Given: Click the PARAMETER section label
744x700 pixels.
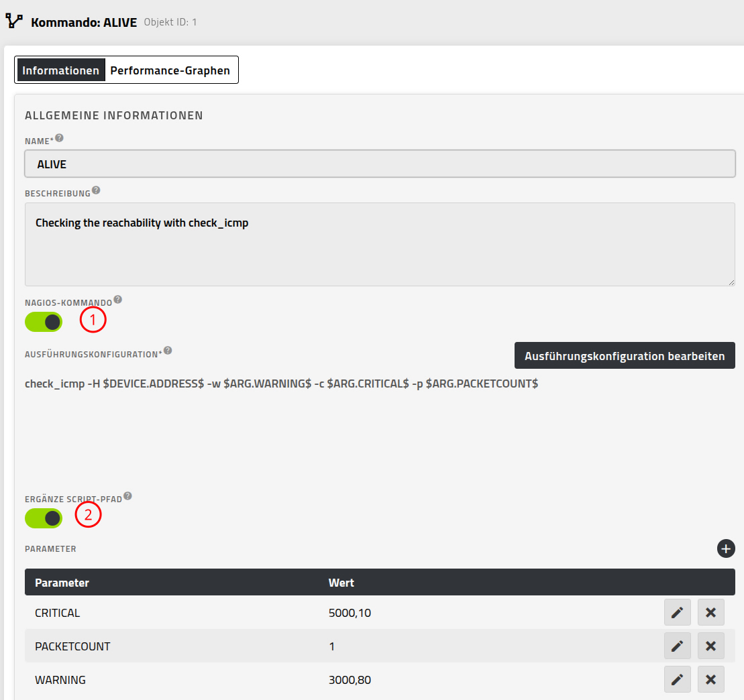Looking at the screenshot, I should tap(50, 548).
